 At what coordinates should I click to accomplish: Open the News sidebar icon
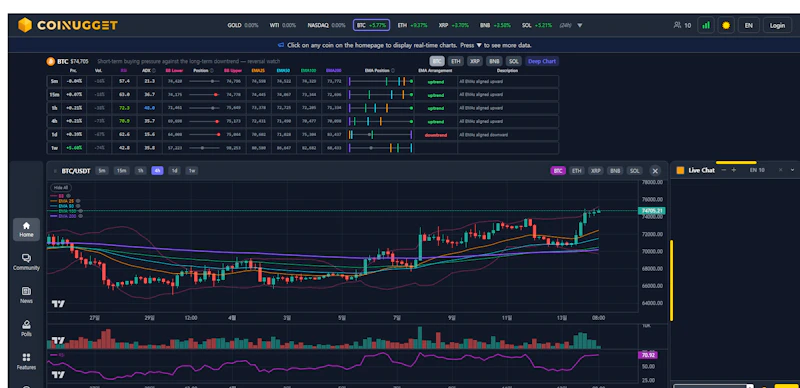[x=27, y=295]
